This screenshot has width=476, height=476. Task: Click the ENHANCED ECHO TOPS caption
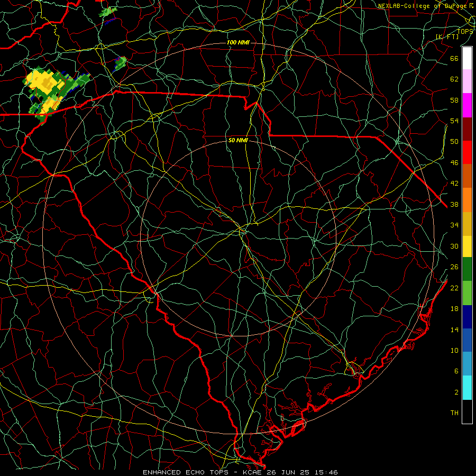point(185,472)
